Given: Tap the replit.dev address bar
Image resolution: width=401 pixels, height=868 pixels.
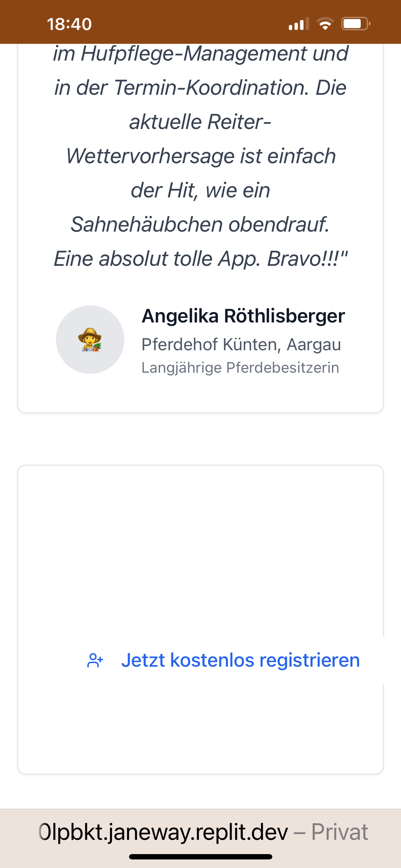Looking at the screenshot, I should (164, 832).
